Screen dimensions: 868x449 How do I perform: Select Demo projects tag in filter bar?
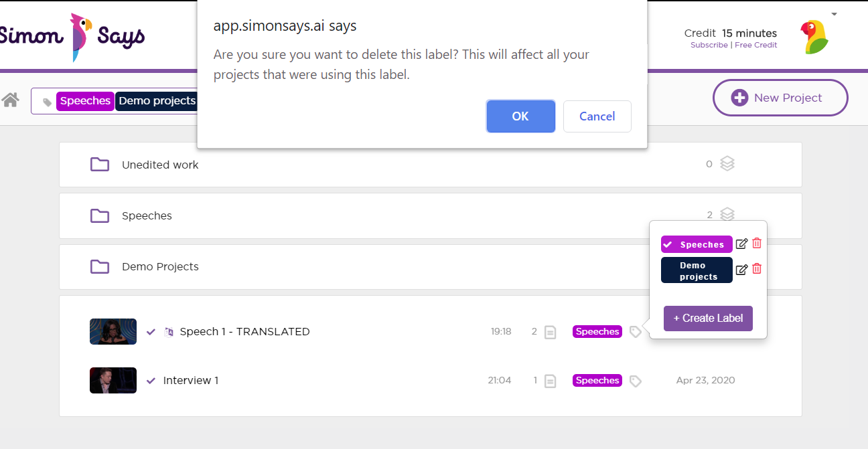point(157,101)
